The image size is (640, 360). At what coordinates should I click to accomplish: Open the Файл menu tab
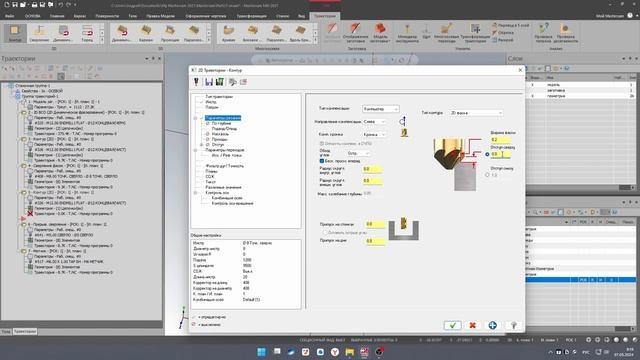(x=9, y=16)
